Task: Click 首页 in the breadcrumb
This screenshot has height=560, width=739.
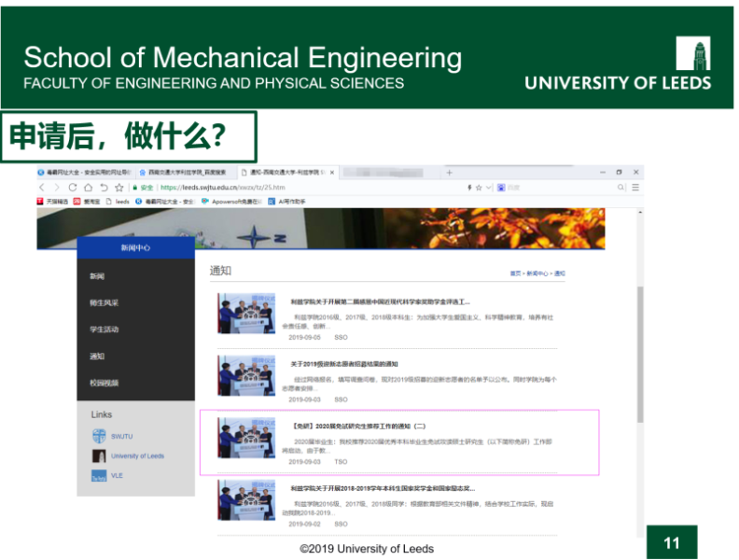Action: pyautogui.click(x=516, y=273)
